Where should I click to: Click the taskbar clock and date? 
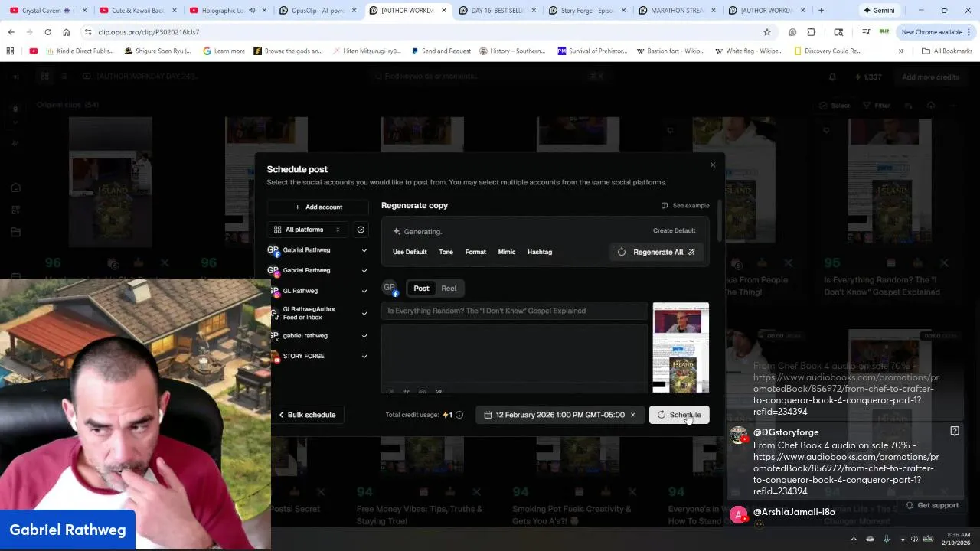point(956,539)
